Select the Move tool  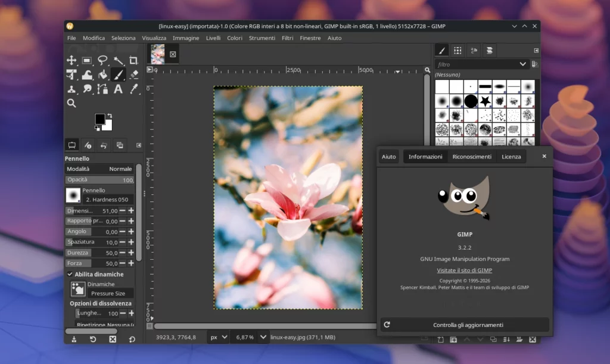[71, 60]
